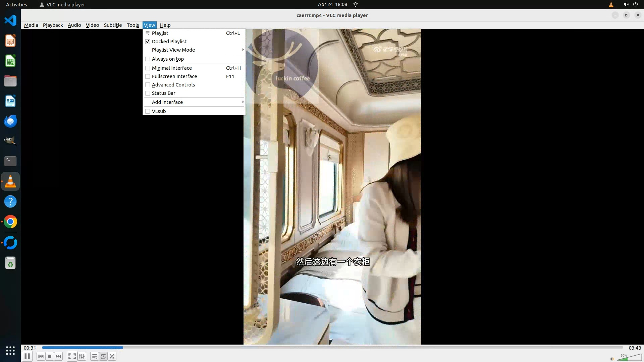This screenshot has height=362, width=644.
Task: Enable Always on top checkbox
Action: pyautogui.click(x=168, y=59)
